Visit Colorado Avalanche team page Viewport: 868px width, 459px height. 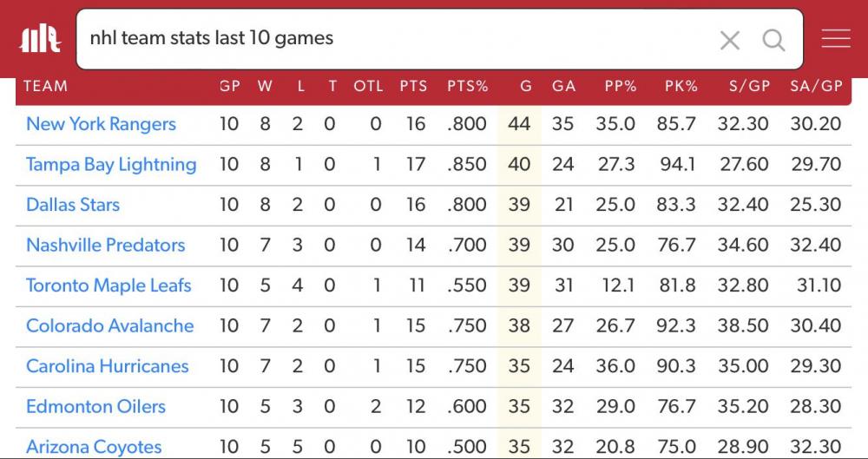coord(110,326)
